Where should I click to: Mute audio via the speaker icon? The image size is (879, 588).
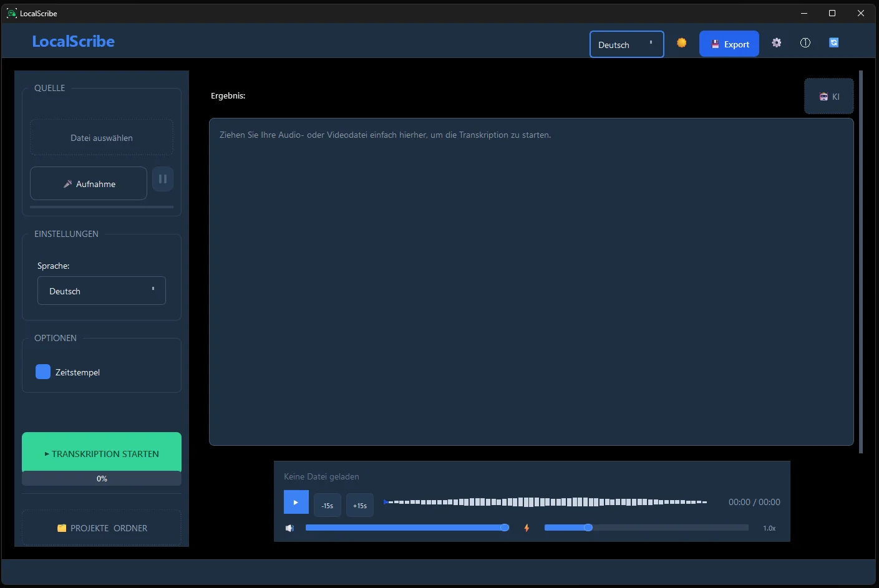(289, 528)
